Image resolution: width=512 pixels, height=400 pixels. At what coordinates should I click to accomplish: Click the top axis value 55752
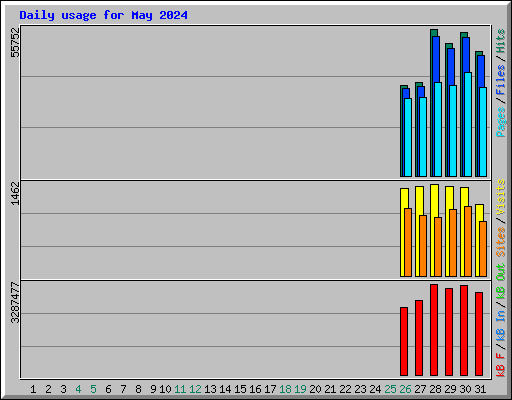pyautogui.click(x=15, y=43)
